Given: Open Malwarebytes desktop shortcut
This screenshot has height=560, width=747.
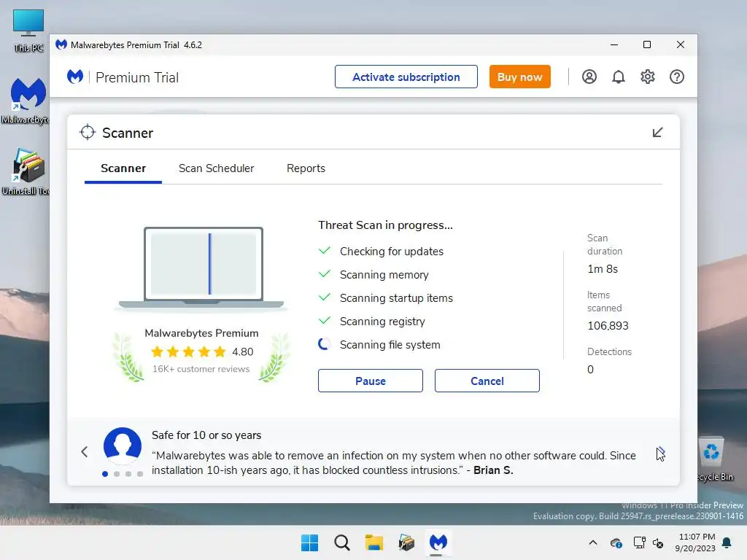Looking at the screenshot, I should (26, 101).
